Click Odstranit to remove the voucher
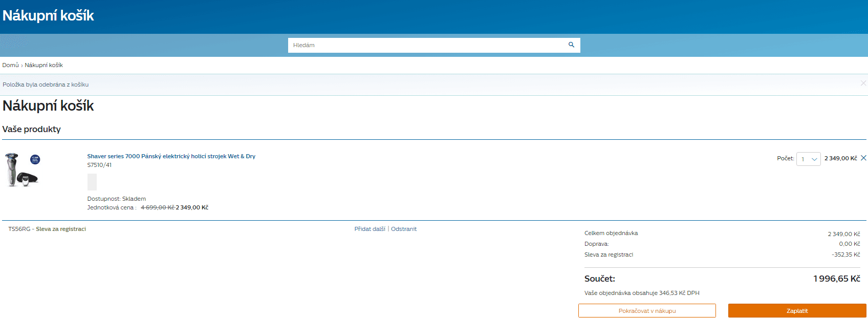 click(404, 229)
